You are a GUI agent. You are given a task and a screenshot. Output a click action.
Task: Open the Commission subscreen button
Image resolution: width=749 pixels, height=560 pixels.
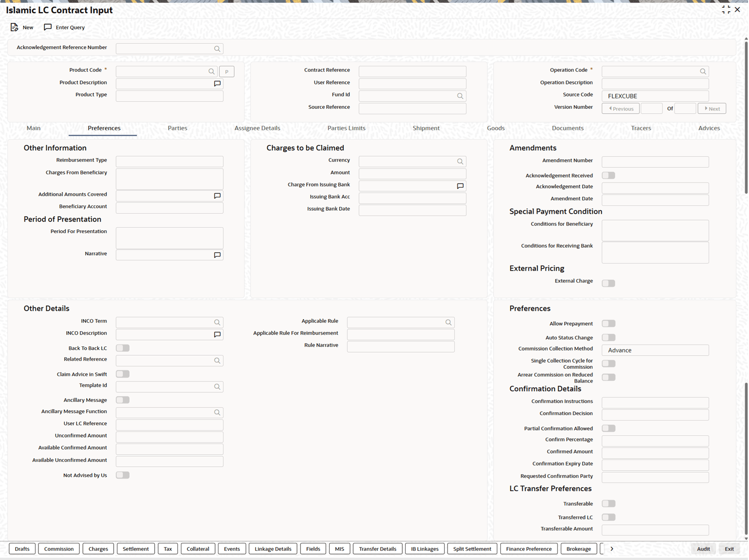tap(59, 549)
